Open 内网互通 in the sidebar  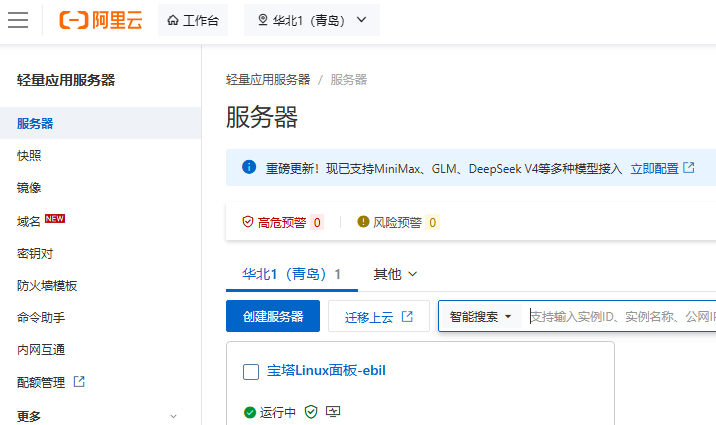(x=41, y=350)
